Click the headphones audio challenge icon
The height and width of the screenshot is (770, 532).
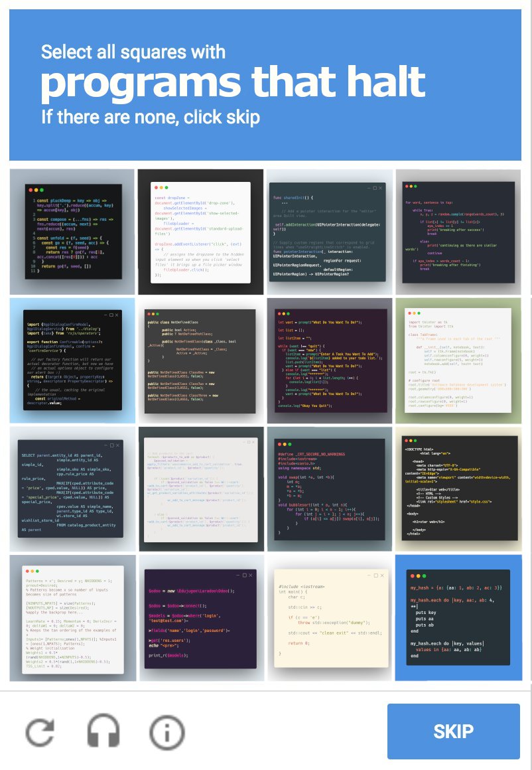click(103, 731)
